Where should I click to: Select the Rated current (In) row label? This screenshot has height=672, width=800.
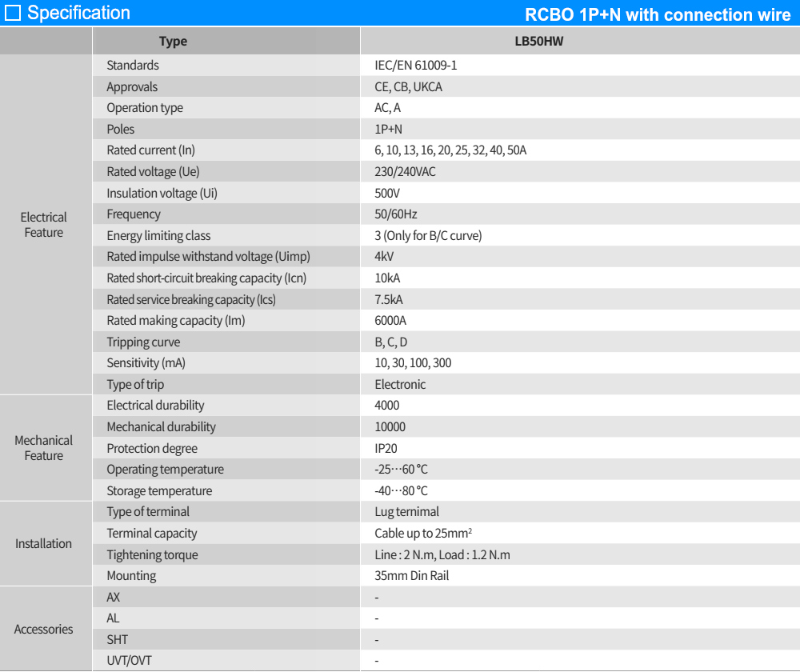[x=150, y=150]
